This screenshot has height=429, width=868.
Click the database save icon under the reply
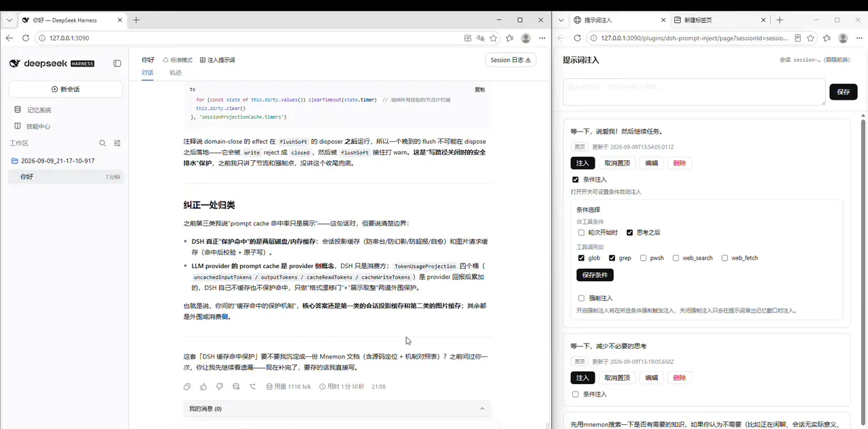coord(236,386)
